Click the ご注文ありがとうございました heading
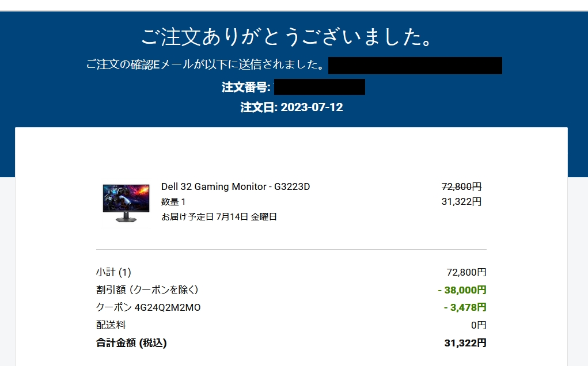 (286, 37)
